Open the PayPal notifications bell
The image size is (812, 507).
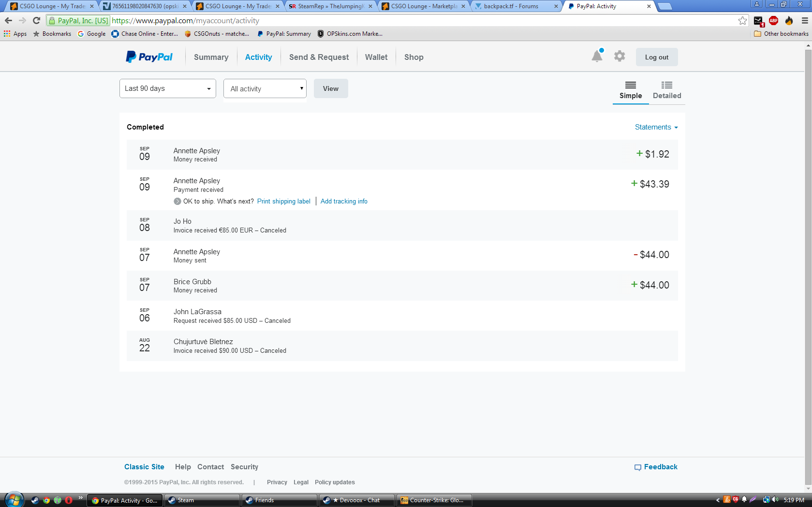pyautogui.click(x=597, y=57)
